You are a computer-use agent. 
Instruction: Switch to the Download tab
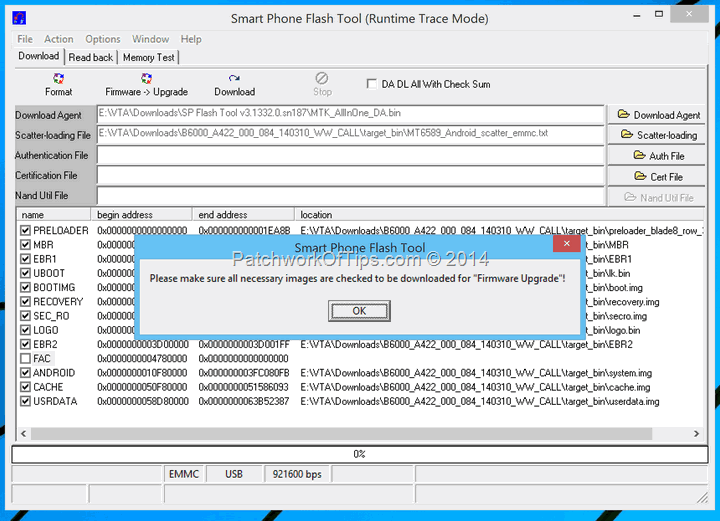tap(39, 56)
